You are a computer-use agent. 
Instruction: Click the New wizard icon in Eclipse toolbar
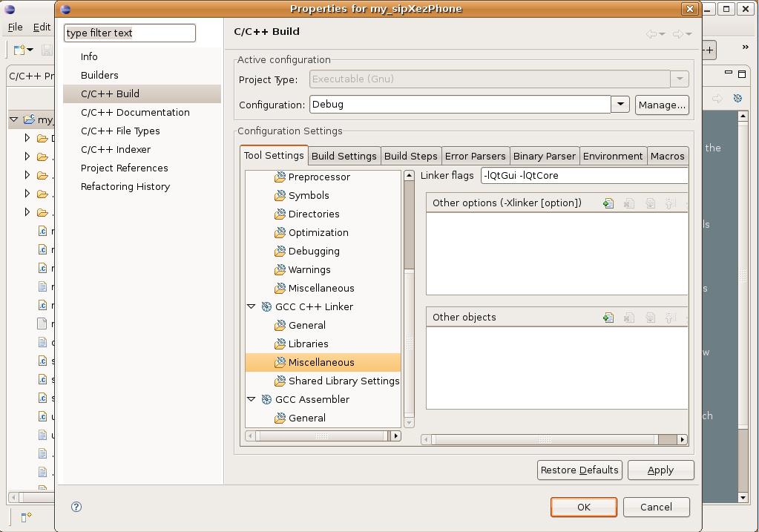(19, 50)
